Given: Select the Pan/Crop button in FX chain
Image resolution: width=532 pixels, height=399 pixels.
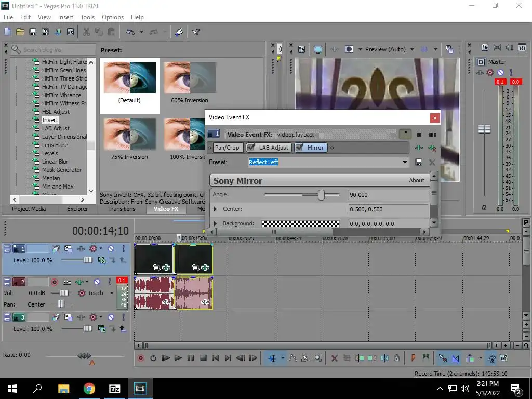Looking at the screenshot, I should pos(227,148).
